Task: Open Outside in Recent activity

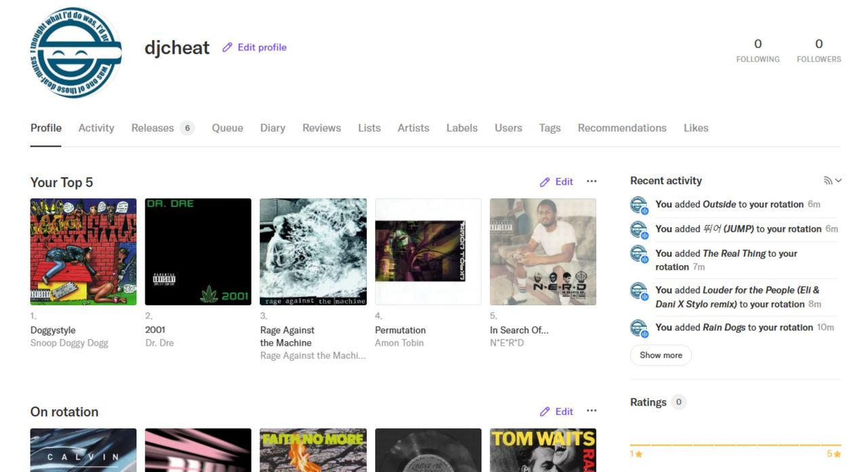Action: point(719,204)
